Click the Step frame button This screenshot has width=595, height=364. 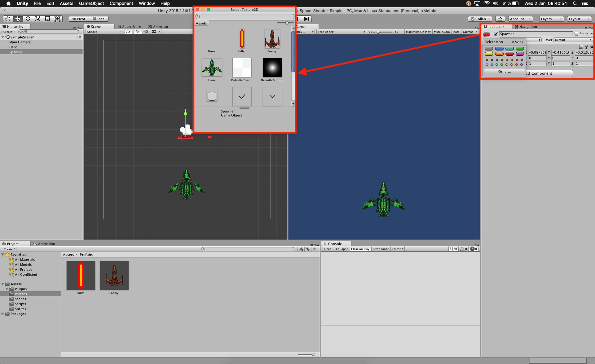click(306, 19)
